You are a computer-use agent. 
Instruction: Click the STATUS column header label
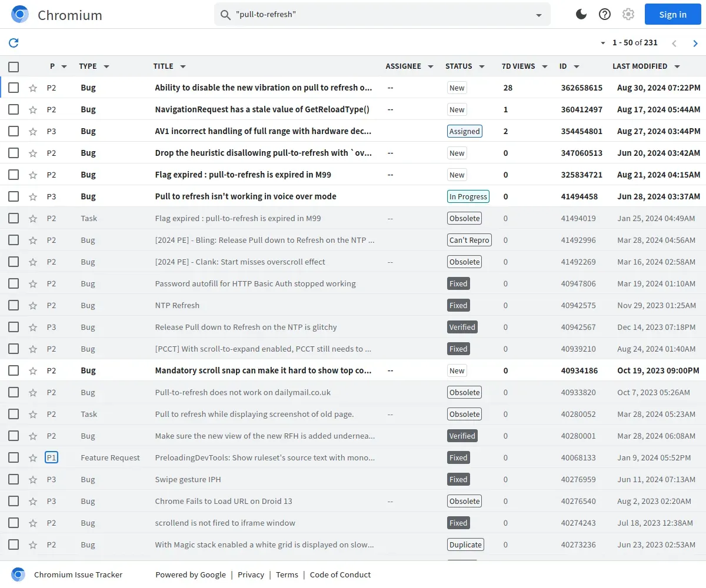pyautogui.click(x=459, y=66)
